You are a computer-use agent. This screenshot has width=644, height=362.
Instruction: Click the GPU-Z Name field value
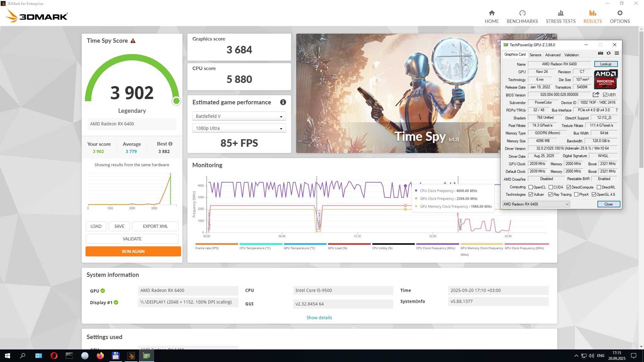point(559,64)
